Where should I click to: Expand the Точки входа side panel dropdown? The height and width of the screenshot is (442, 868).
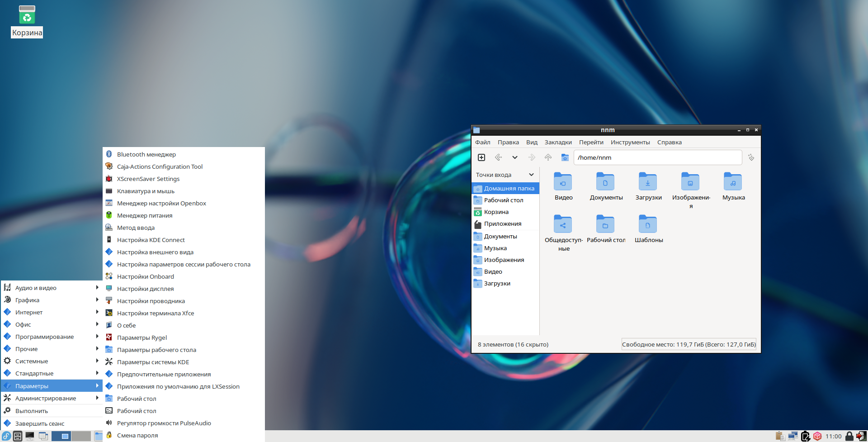531,175
